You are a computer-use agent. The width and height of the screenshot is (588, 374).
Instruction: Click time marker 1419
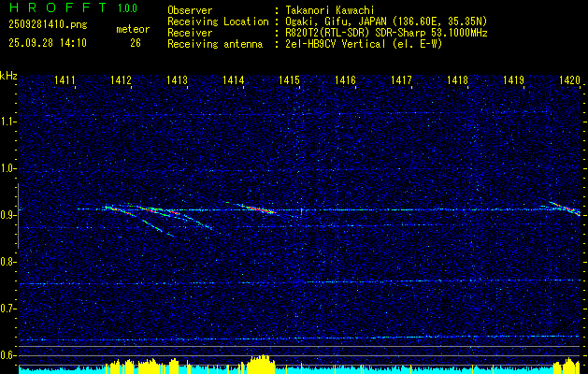tap(513, 79)
